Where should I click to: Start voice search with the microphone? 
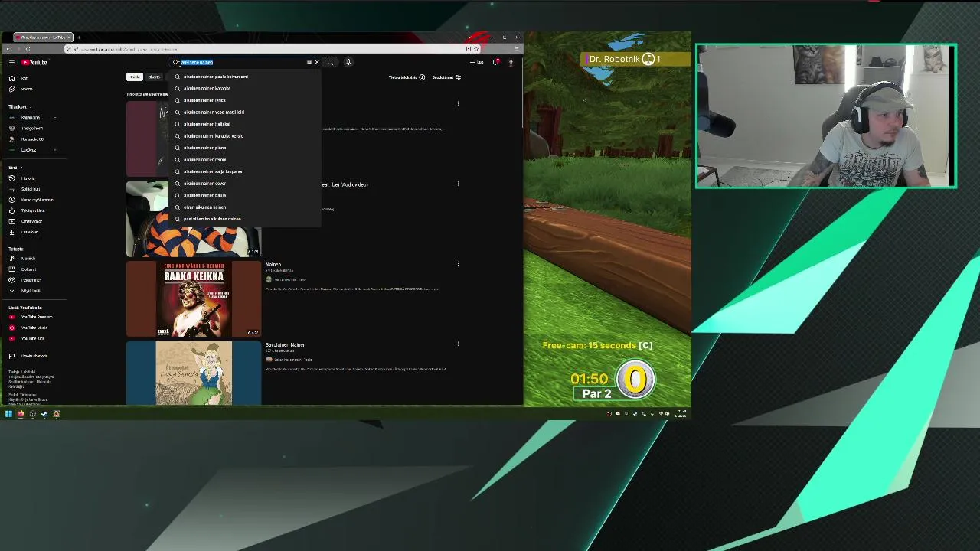pyautogui.click(x=348, y=62)
